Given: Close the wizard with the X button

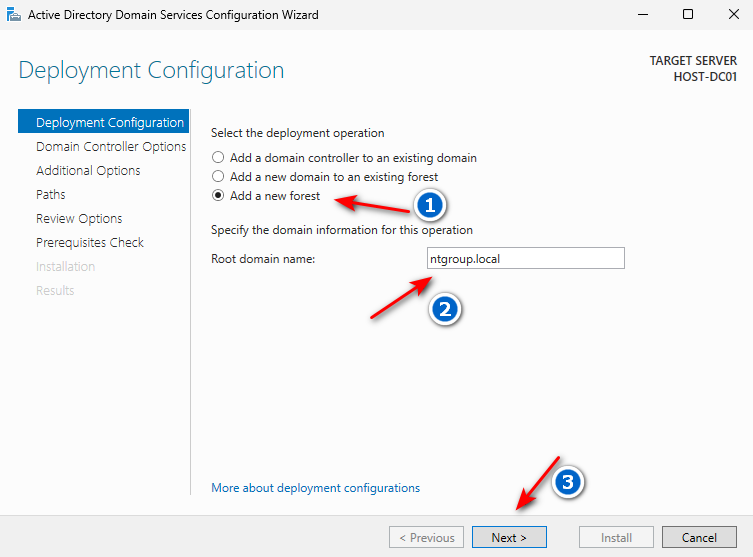Looking at the screenshot, I should (731, 14).
